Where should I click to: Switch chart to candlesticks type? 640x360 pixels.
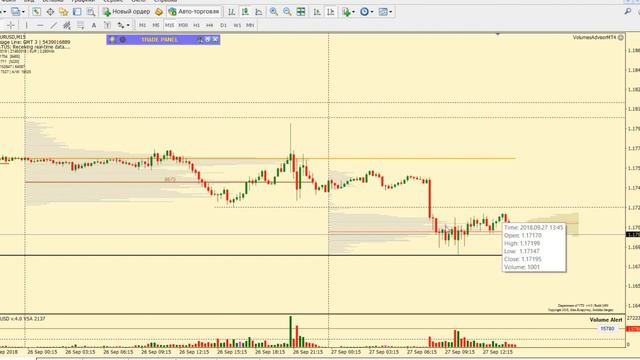245,12
